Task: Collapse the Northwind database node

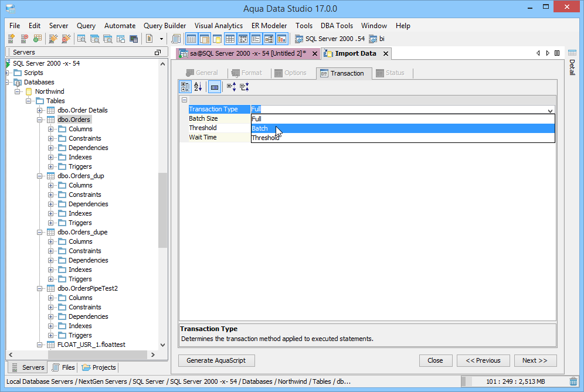Action: click(17, 91)
